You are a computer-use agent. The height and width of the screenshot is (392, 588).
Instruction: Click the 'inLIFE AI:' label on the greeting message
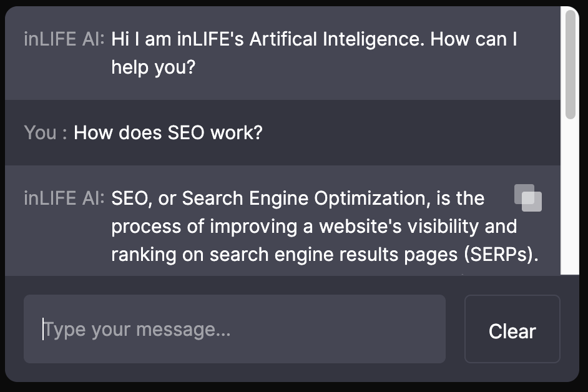pyautogui.click(x=64, y=39)
